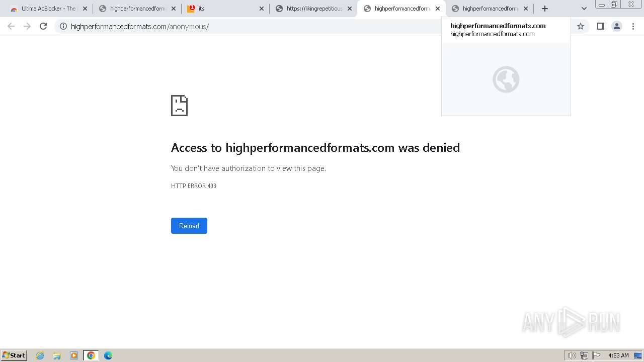
Task: Close the likingrepetitious tab
Action: (350, 9)
